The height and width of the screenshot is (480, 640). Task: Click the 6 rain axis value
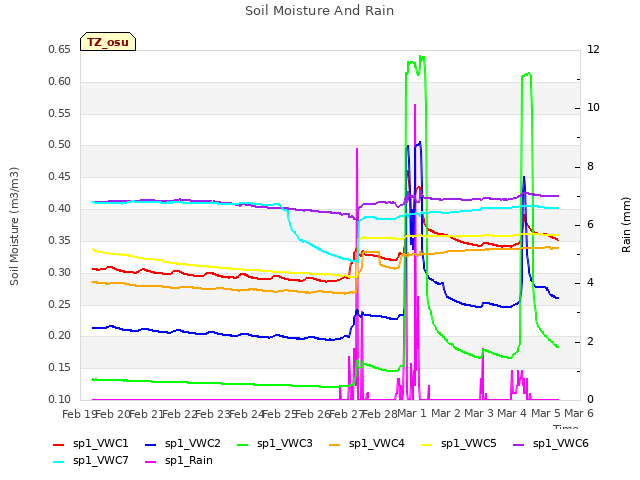pyautogui.click(x=591, y=224)
